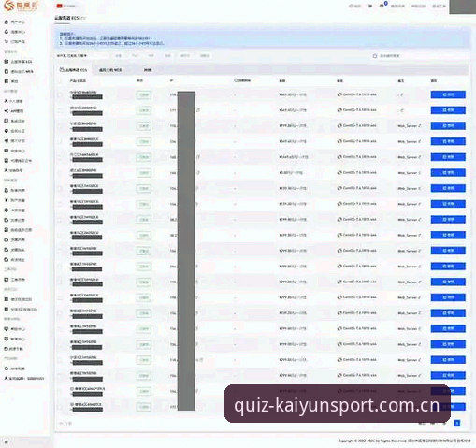The height and width of the screenshot is (448, 476).
Task: Switch to the 云服务器 ECS tab above the table
Action: [x=73, y=70]
